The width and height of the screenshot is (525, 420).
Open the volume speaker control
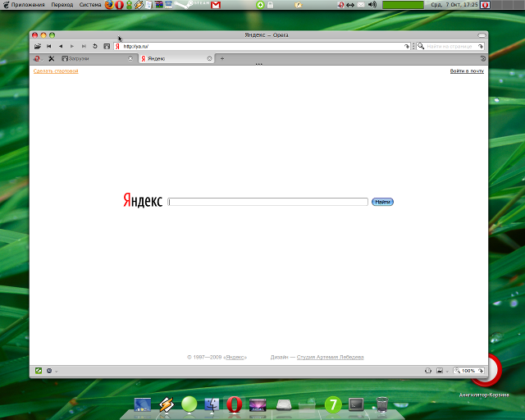click(x=372, y=5)
